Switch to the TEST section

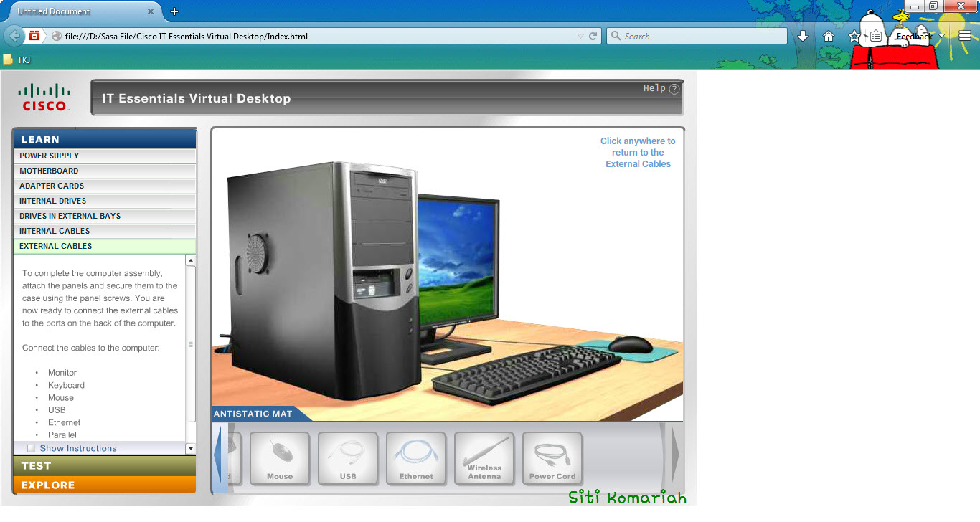(105, 465)
